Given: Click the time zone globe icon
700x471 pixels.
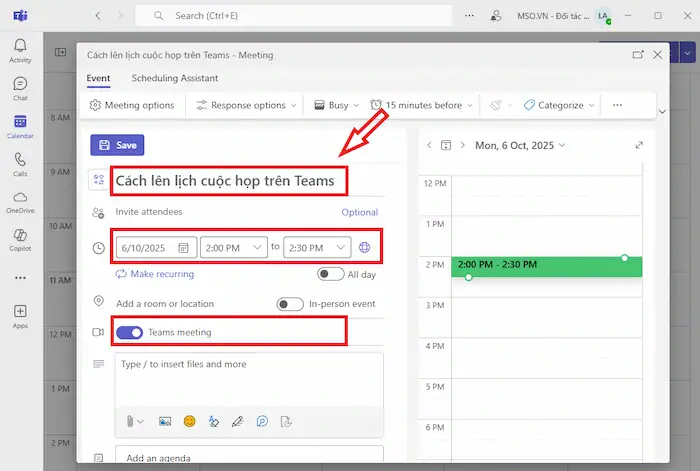Looking at the screenshot, I should pyautogui.click(x=364, y=247).
